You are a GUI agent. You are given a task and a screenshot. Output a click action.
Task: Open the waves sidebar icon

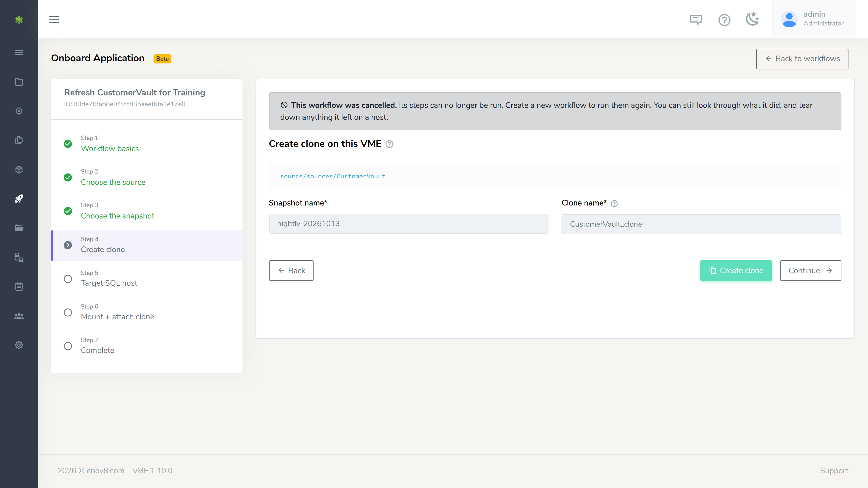tap(19, 52)
